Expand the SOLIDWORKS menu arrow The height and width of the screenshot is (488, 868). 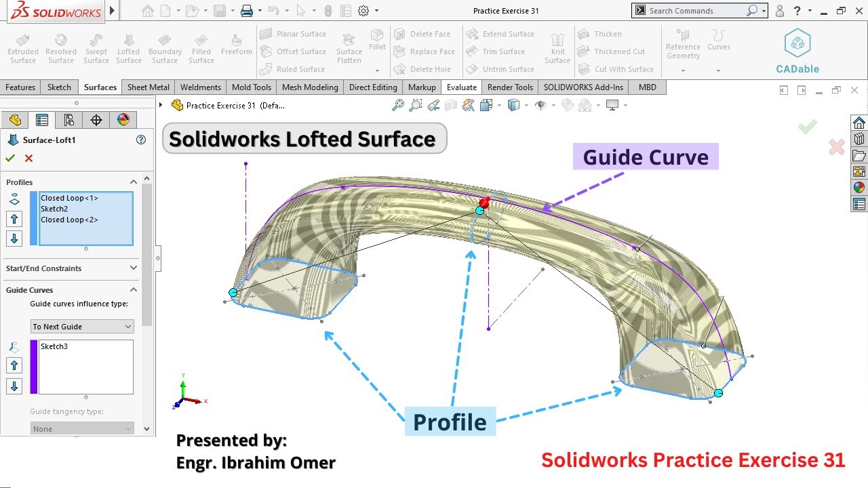pos(112,11)
